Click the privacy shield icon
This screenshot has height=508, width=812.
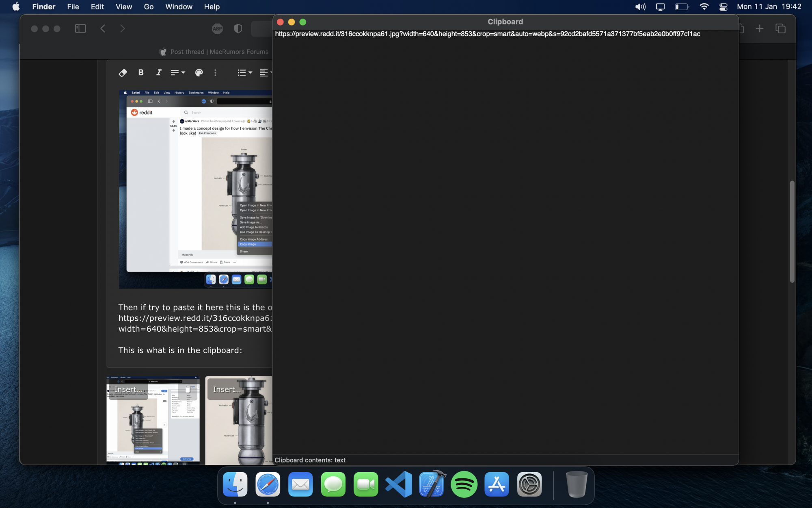[238, 28]
